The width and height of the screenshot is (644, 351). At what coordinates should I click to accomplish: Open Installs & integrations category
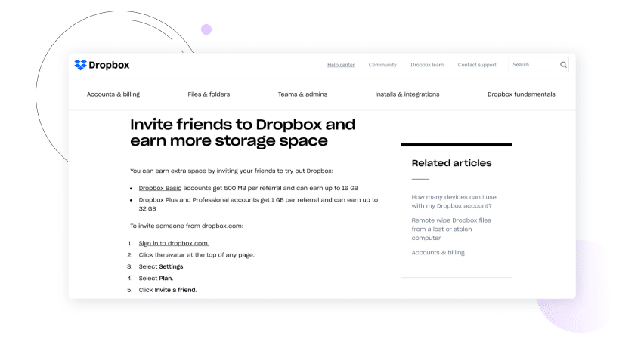[x=407, y=94]
